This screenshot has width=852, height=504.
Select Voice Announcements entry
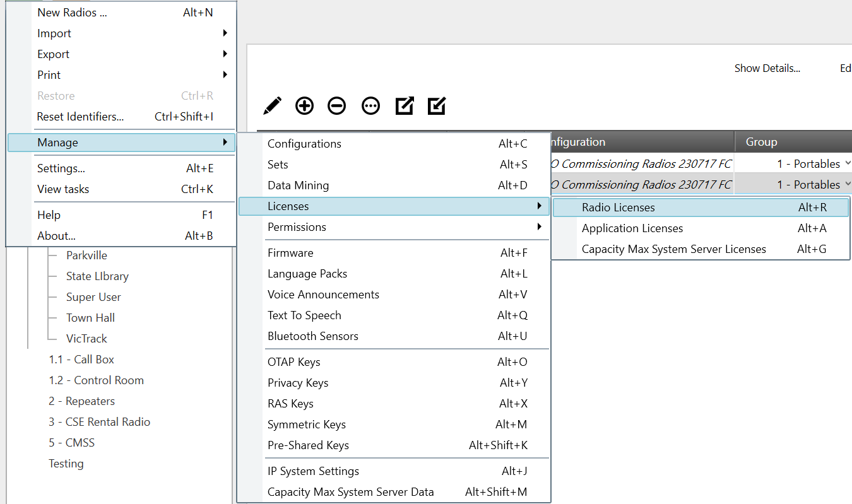[x=394, y=295]
